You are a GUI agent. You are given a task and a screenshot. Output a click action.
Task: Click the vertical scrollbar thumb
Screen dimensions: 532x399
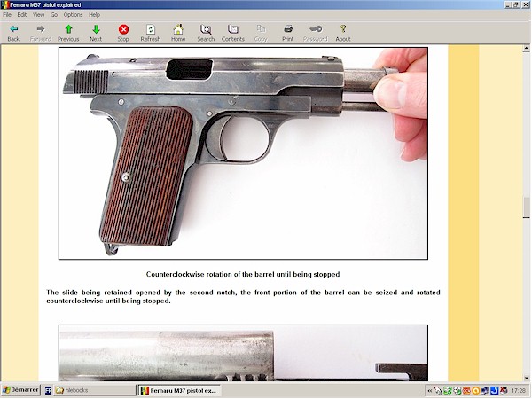(526, 207)
